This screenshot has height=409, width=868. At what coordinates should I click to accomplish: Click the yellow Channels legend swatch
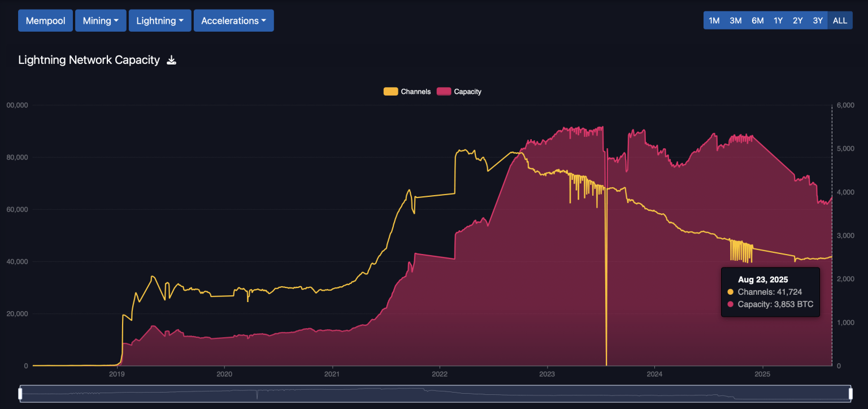point(391,91)
